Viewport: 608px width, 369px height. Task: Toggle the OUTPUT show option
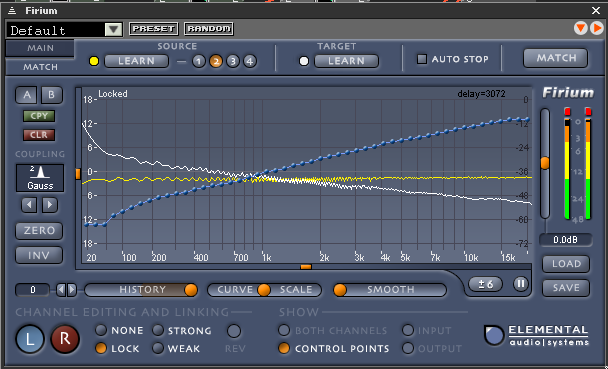408,348
